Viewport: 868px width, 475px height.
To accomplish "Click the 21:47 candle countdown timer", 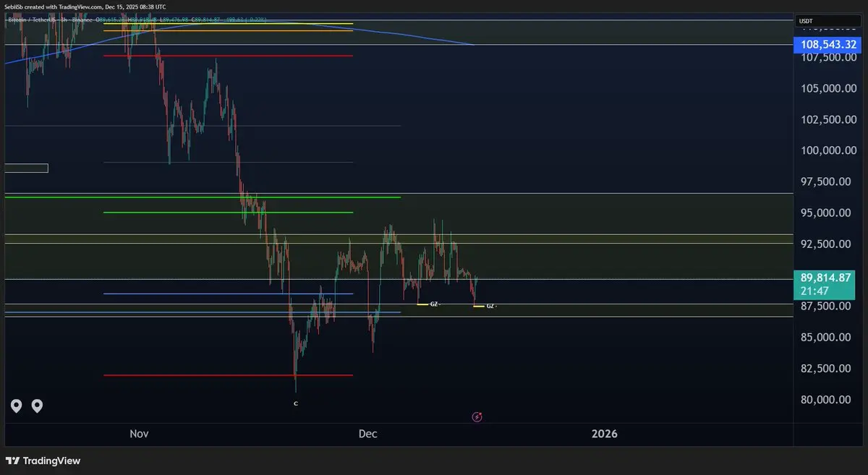I will 814,291.
